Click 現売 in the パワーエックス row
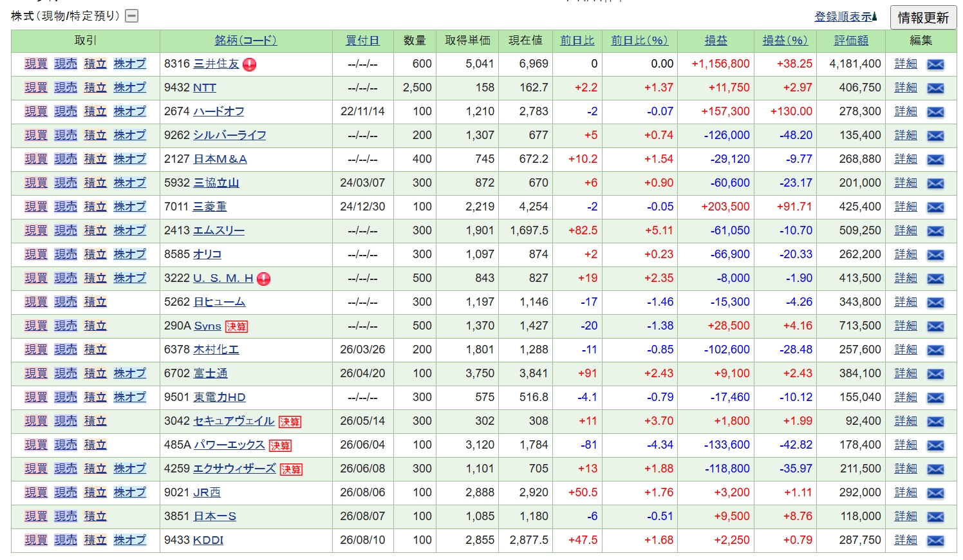The image size is (963, 560). coord(66,445)
